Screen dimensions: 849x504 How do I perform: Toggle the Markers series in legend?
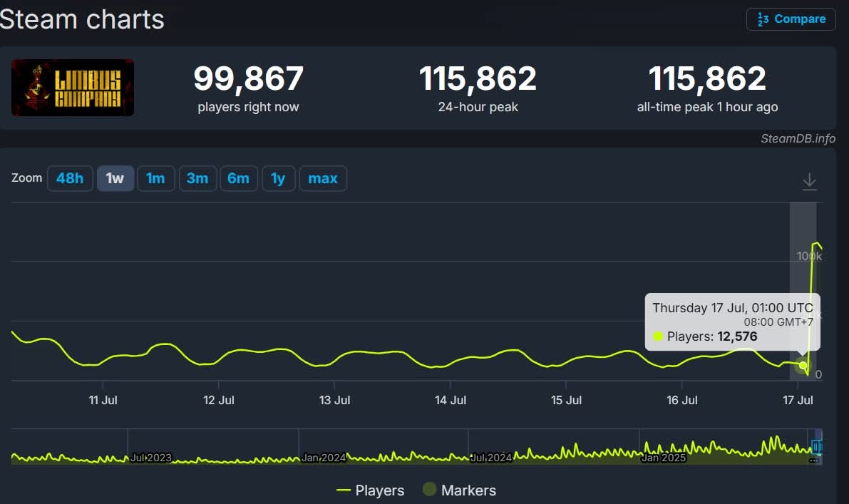(x=459, y=490)
